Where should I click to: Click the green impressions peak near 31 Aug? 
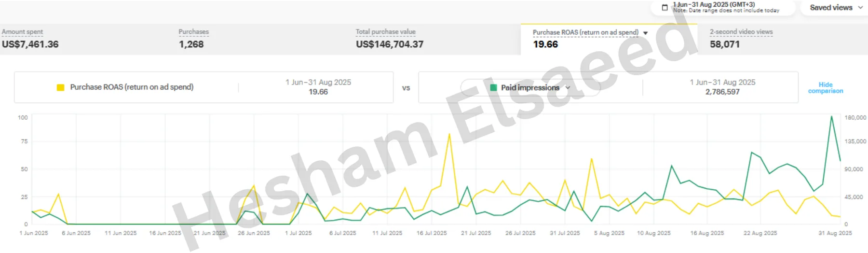(831, 117)
